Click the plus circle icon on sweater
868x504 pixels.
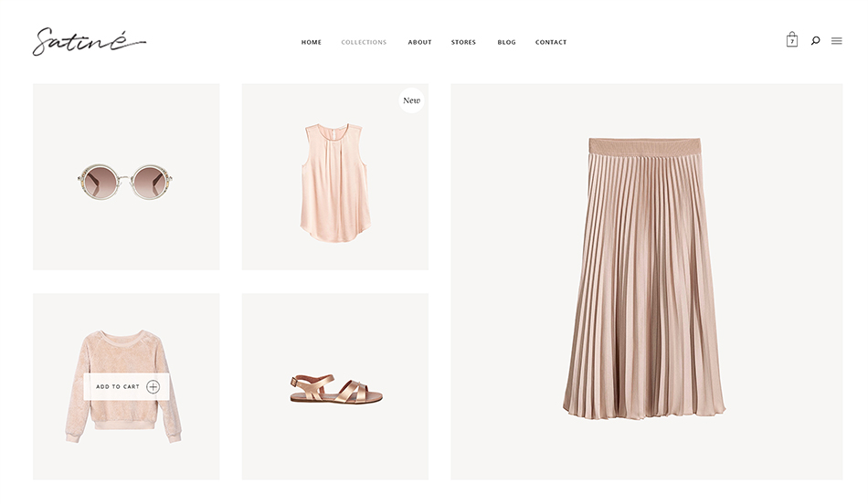tap(153, 387)
